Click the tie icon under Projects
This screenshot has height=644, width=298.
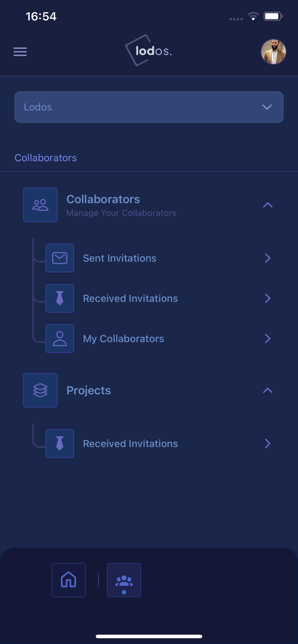pos(60,443)
